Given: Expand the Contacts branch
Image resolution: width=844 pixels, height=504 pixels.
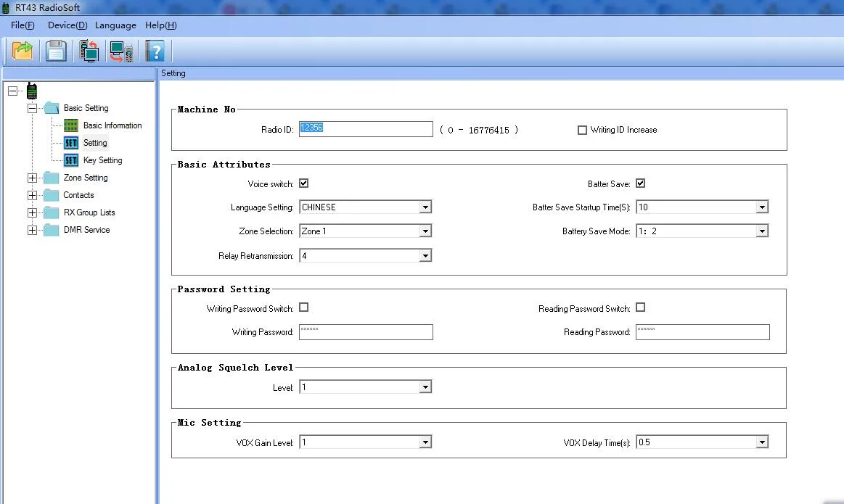Looking at the screenshot, I should [31, 194].
